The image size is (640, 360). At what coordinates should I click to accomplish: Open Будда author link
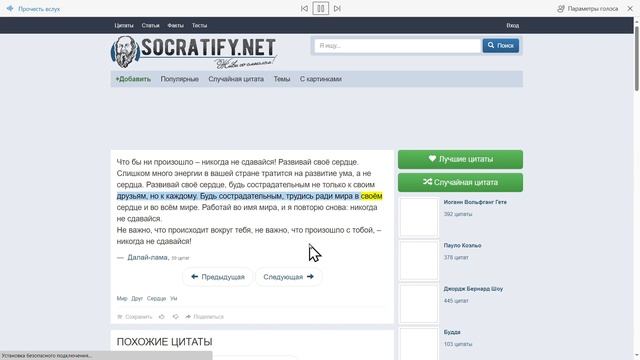tap(452, 332)
